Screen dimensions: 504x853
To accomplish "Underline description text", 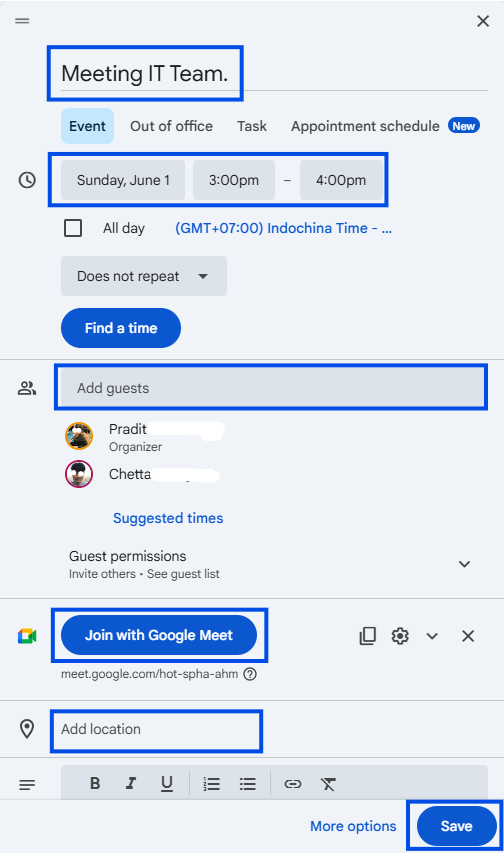I will 167,783.
